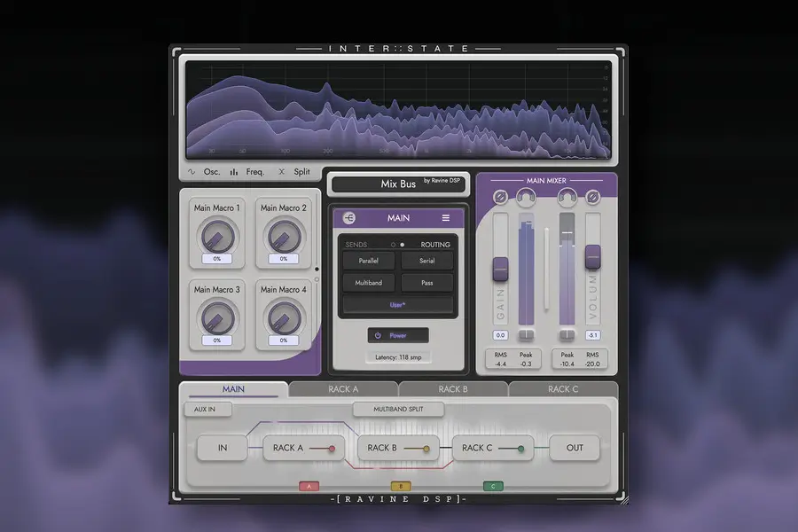Click the Main Macro 2 knob
This screenshot has height=532, width=798.
284,237
